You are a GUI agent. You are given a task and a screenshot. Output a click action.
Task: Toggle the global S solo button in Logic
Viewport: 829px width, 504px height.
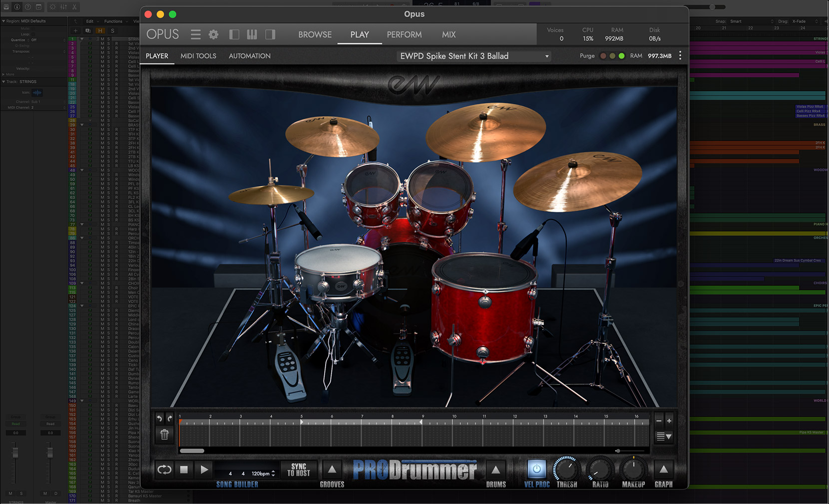tap(112, 30)
